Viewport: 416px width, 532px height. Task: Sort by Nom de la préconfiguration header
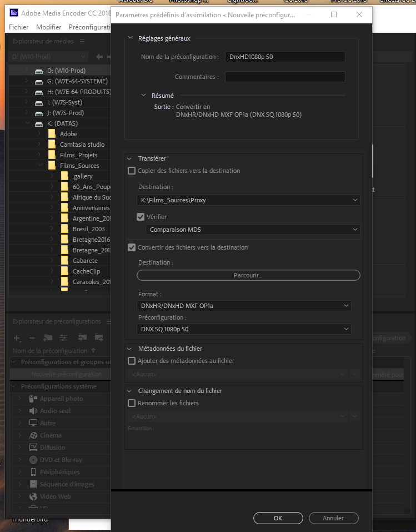[50, 351]
